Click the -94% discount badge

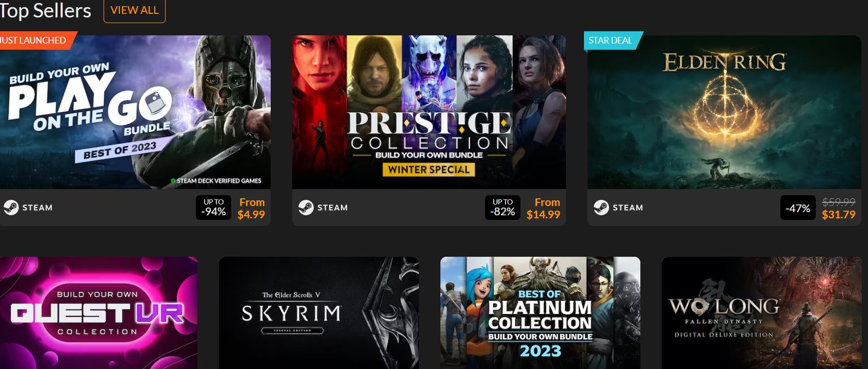pos(213,208)
